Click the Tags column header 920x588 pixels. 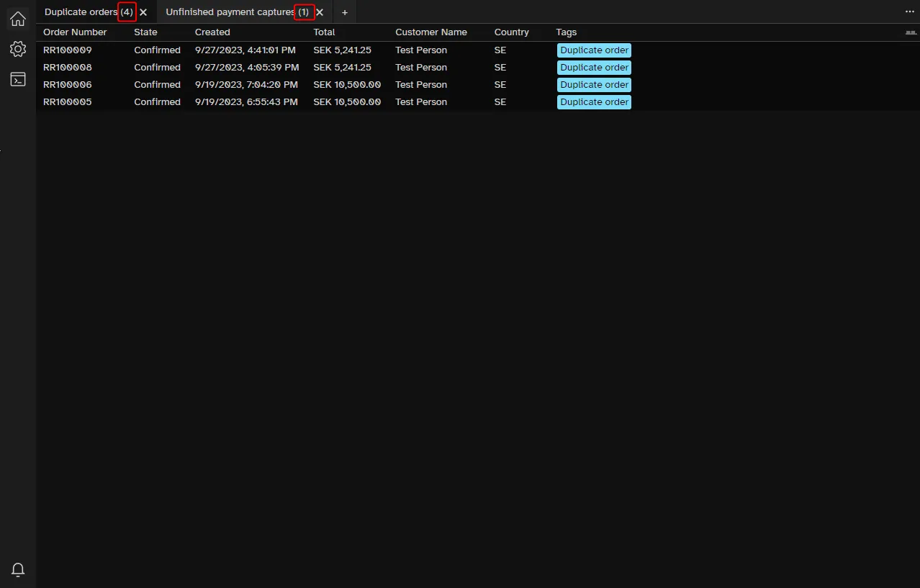click(x=567, y=32)
